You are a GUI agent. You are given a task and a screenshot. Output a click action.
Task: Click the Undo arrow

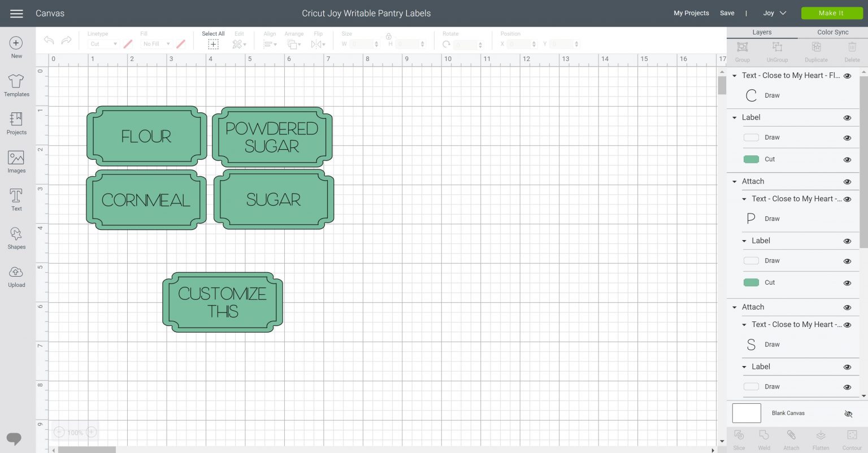click(49, 40)
